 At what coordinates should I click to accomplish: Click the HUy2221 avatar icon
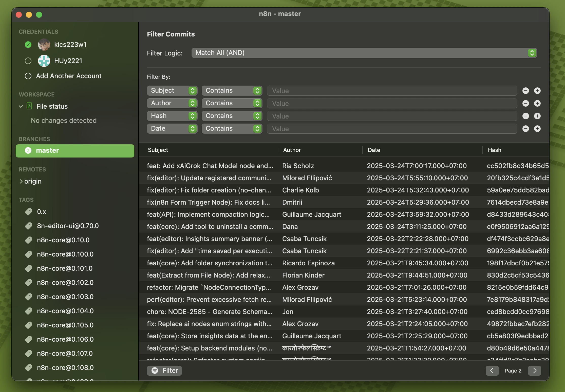coord(44,61)
